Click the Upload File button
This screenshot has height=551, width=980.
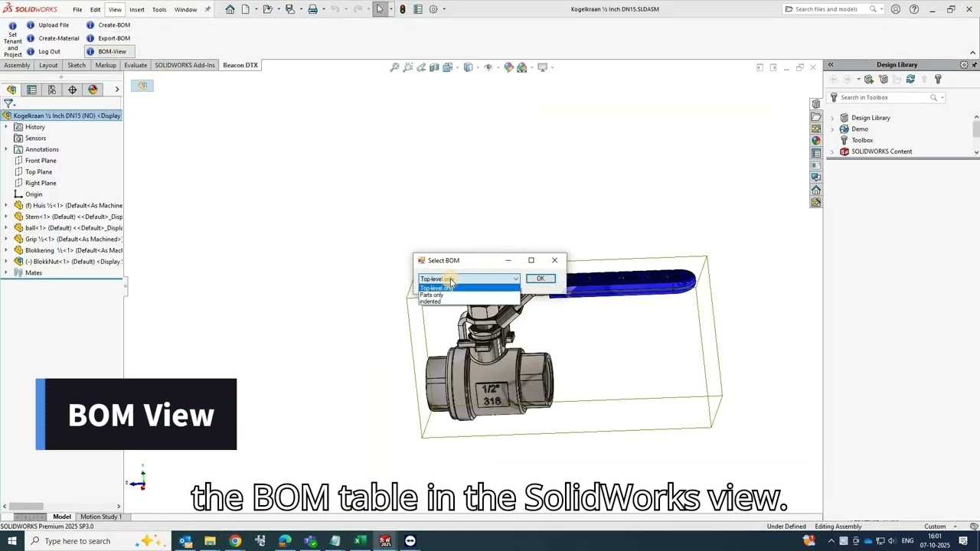[47, 25]
